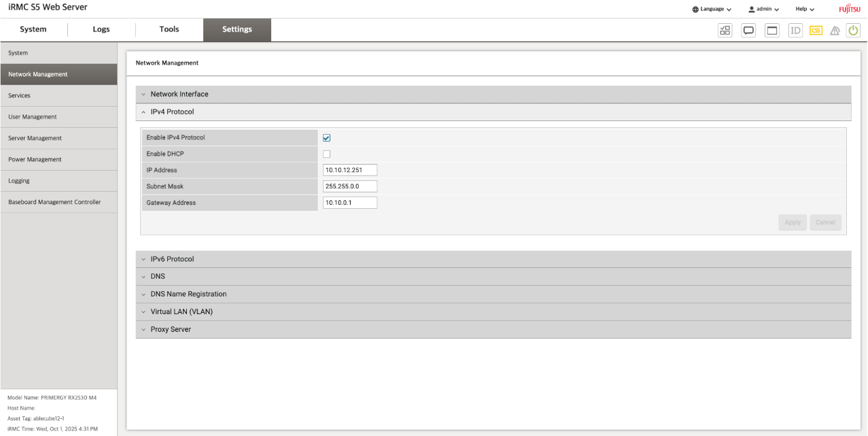Collapse the IPv4 Protocol section
Screen dimensions: 868x436
coord(172,112)
